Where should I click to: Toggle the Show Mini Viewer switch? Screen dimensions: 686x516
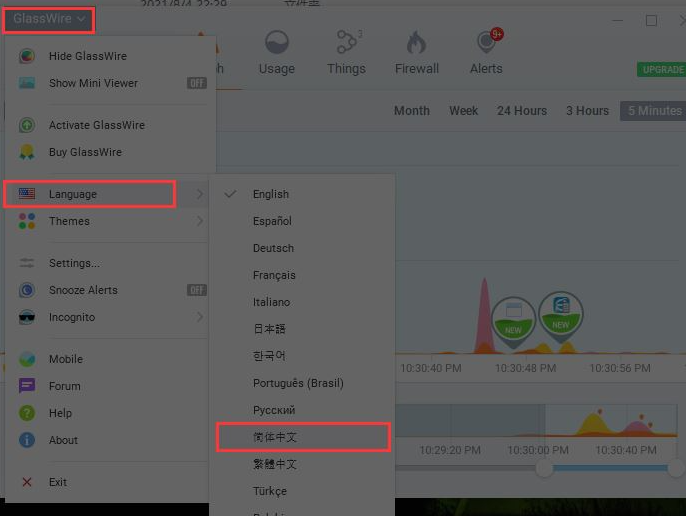point(196,83)
